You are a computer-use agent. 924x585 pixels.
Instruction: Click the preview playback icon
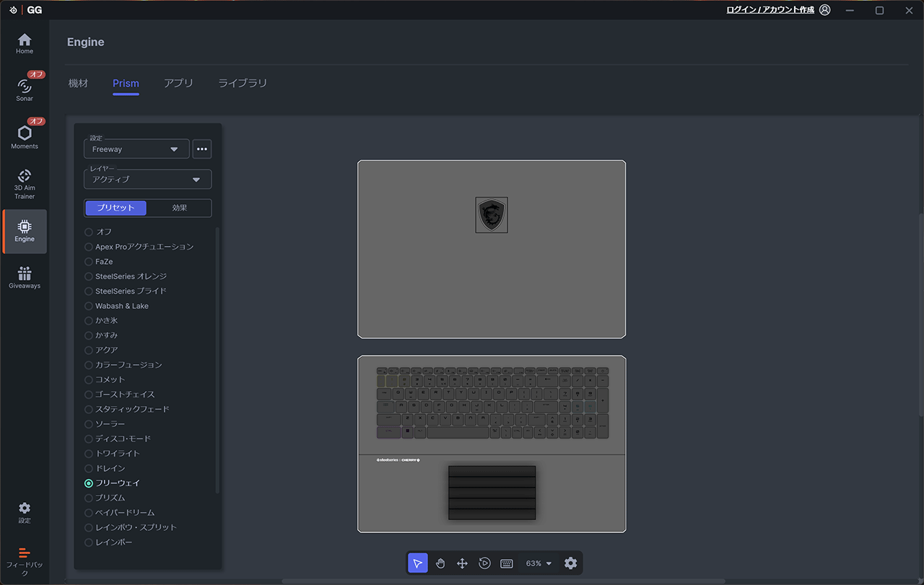[x=484, y=563]
